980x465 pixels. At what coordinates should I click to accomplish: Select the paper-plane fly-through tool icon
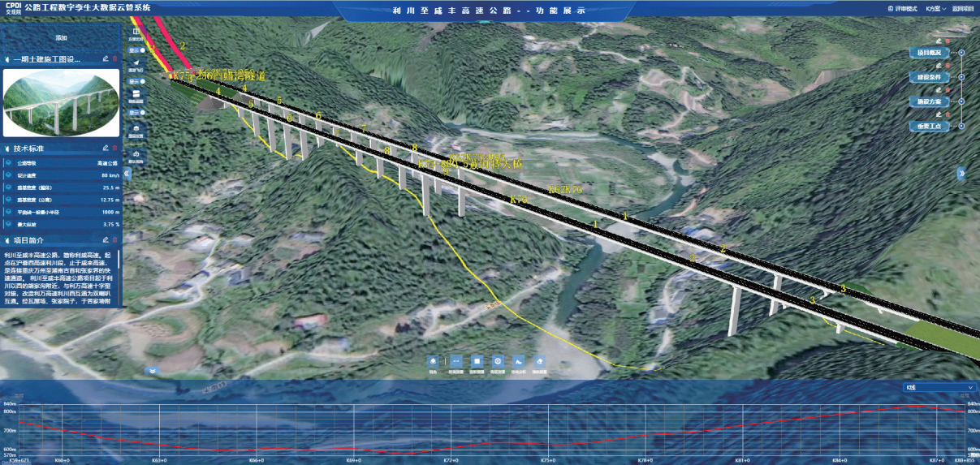tap(136, 64)
